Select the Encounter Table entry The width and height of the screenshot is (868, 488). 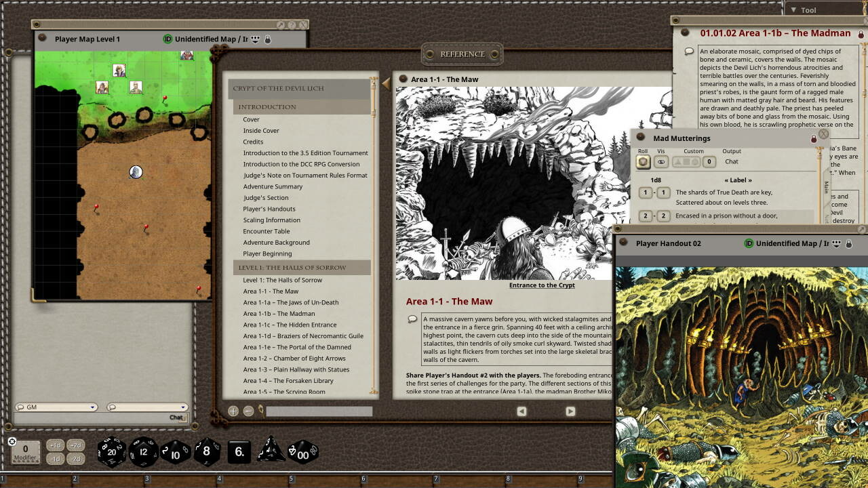point(266,231)
